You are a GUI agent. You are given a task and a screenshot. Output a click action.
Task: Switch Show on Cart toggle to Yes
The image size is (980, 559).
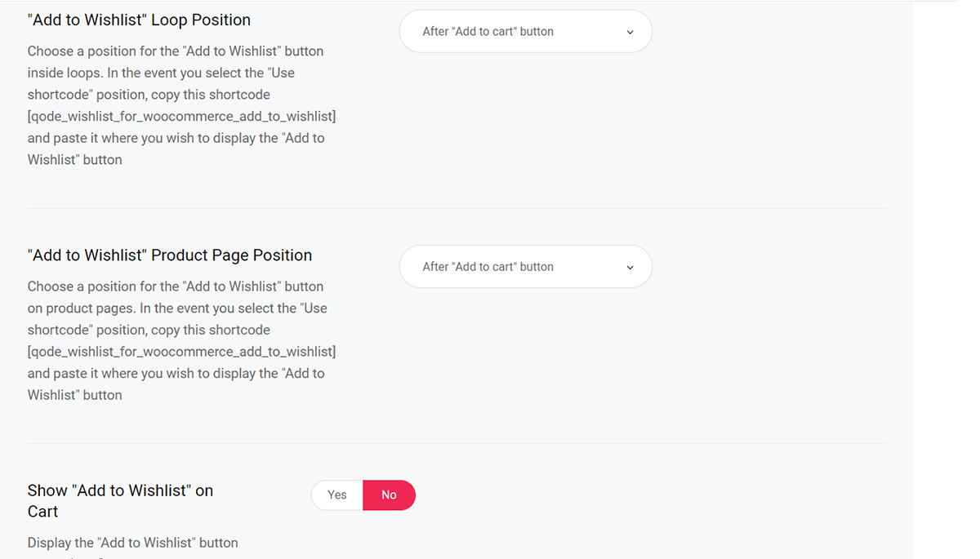coord(337,495)
